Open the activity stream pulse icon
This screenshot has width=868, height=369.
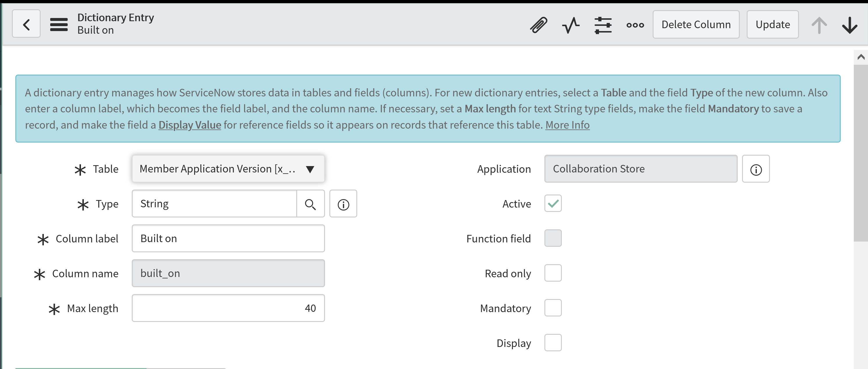(571, 25)
